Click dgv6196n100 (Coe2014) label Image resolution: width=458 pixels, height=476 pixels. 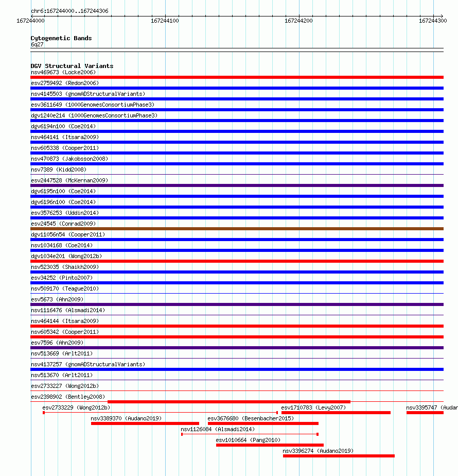coord(63,202)
